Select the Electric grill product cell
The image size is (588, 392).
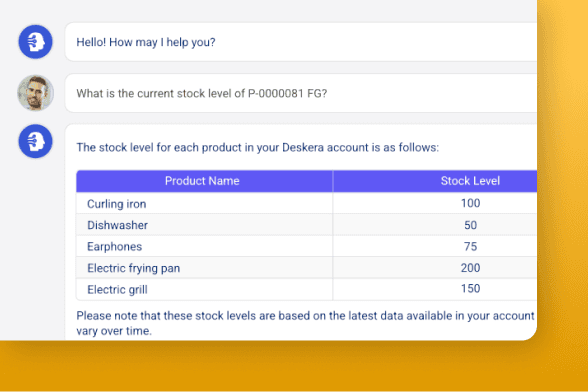pyautogui.click(x=204, y=289)
